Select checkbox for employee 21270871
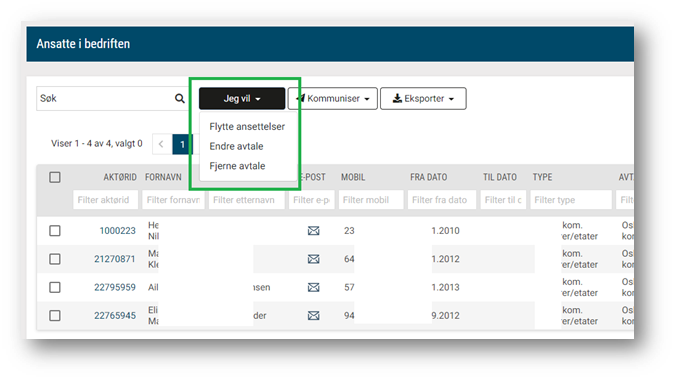The image size is (676, 381). pos(55,259)
